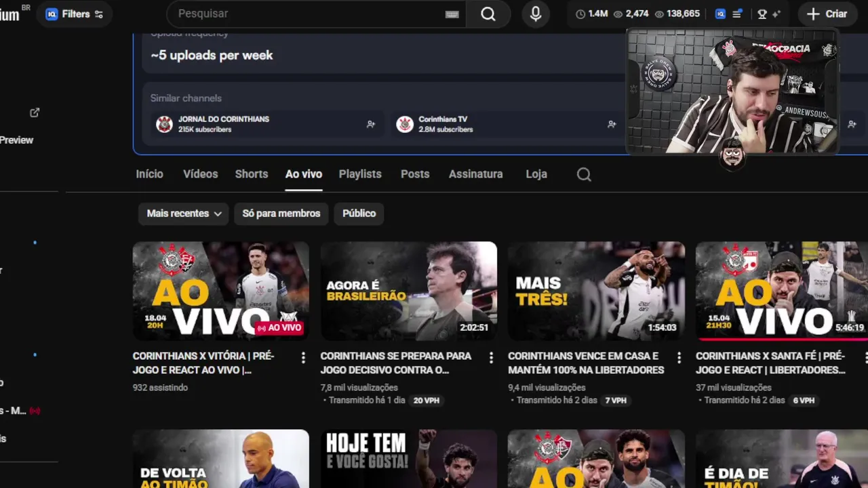Click the red AO VIVO live badge

(x=279, y=328)
